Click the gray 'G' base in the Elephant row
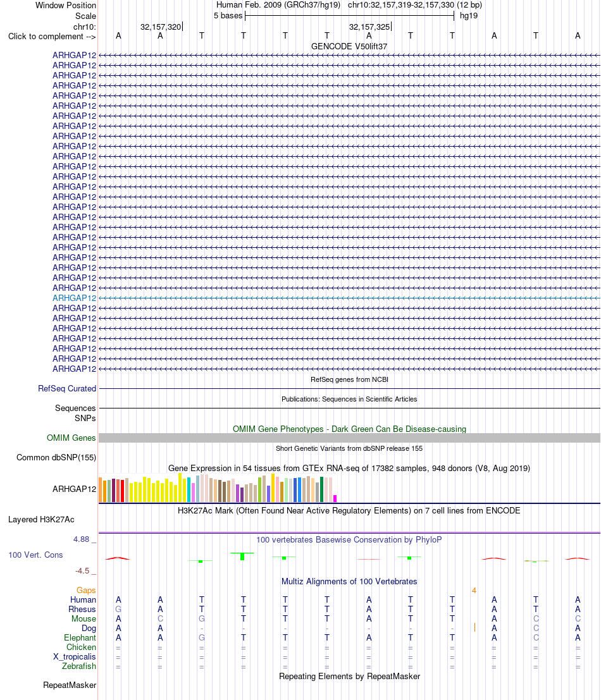601x700 pixels. click(x=202, y=637)
